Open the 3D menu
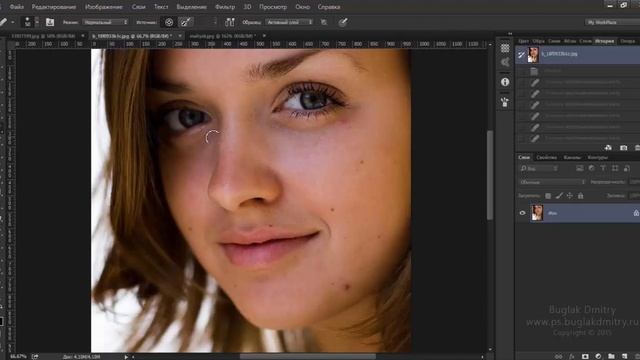 [247, 7]
